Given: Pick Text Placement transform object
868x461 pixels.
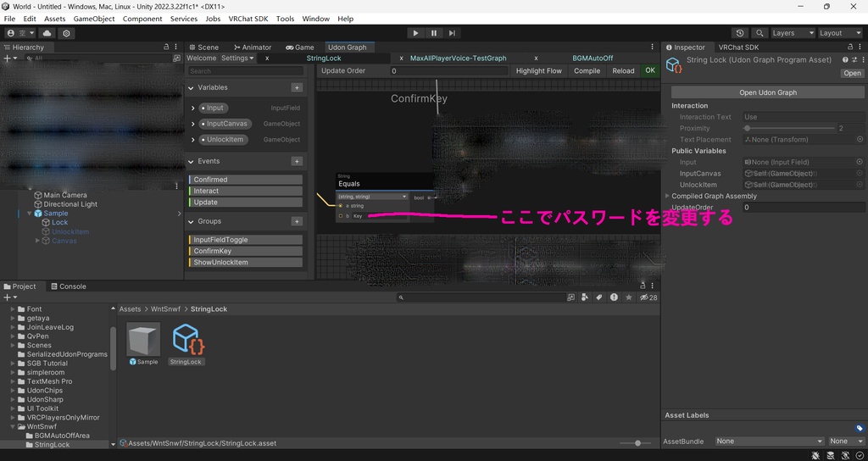Looking at the screenshot, I should click(x=860, y=140).
